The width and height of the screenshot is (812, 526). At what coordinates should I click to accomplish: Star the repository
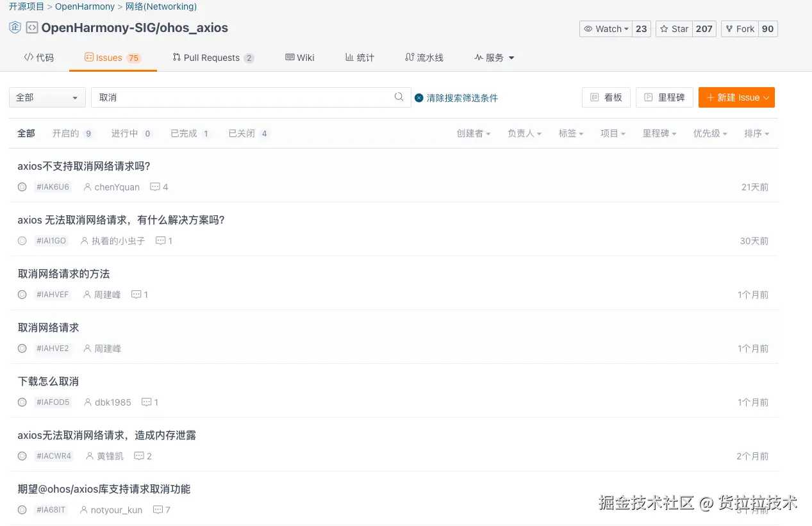674,29
